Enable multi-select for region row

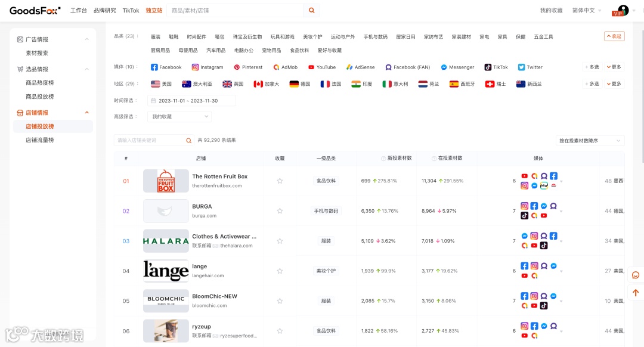[592, 84]
